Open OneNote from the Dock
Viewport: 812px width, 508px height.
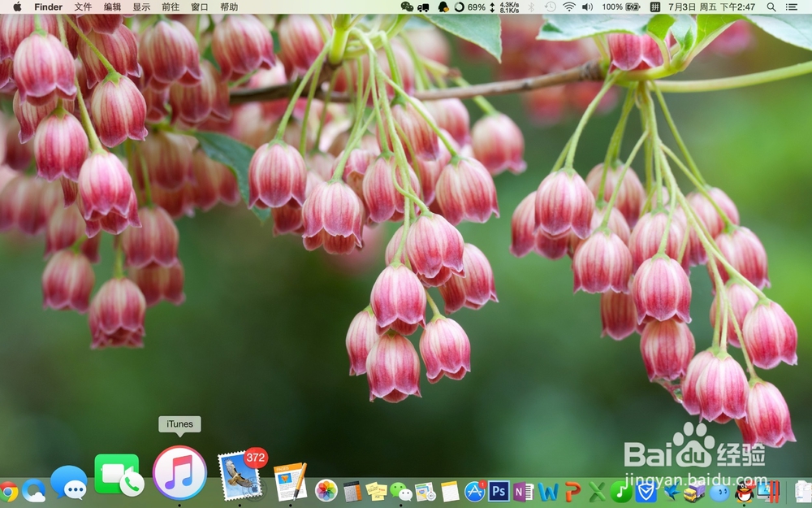tap(523, 492)
